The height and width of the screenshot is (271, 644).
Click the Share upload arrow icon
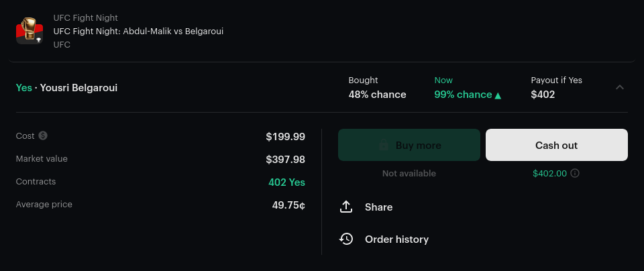coord(346,207)
